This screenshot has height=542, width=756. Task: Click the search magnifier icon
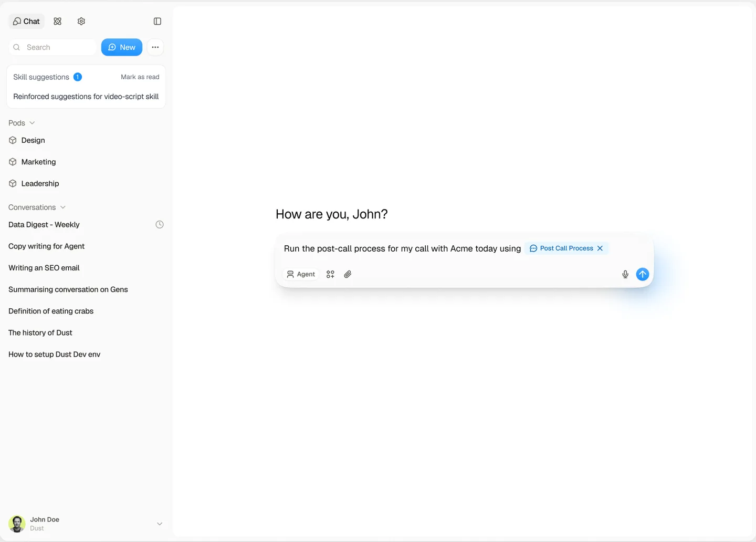pyautogui.click(x=17, y=47)
